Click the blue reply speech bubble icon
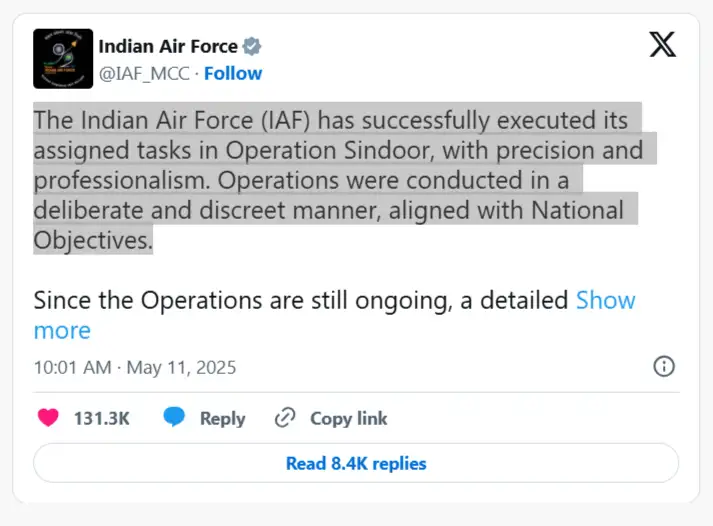Image resolution: width=713 pixels, height=526 pixels. point(175,418)
